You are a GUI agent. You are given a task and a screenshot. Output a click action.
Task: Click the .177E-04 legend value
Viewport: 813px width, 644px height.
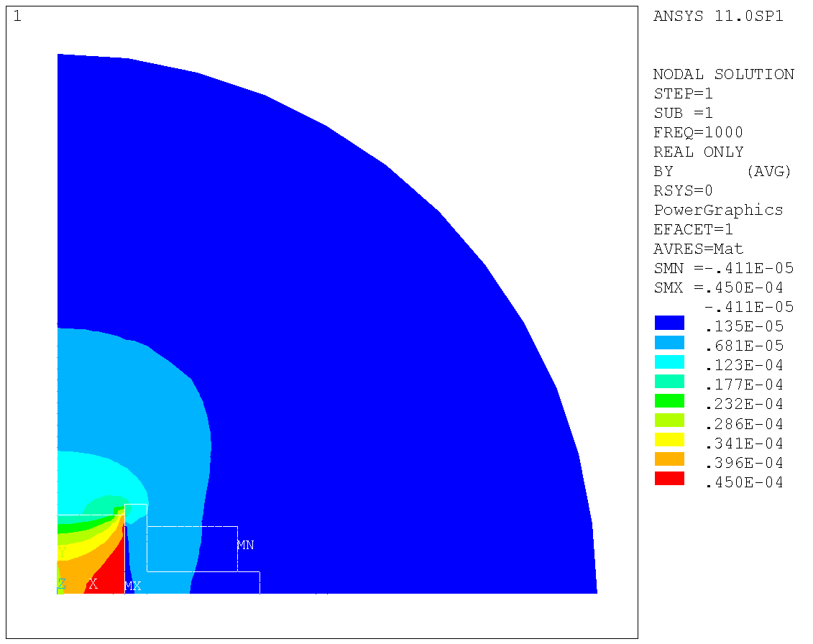click(744, 385)
